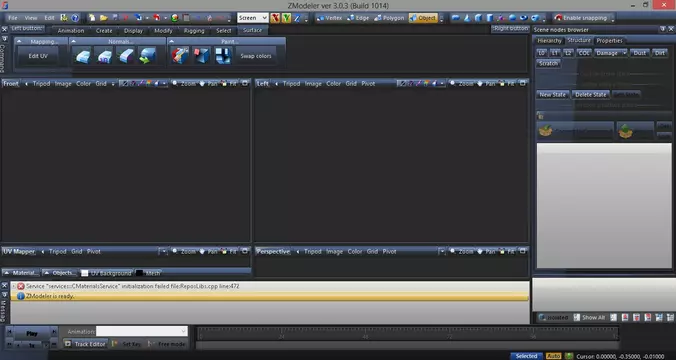Open the Screen coordinate system dropdown
676x360 pixels.
[x=253, y=18]
